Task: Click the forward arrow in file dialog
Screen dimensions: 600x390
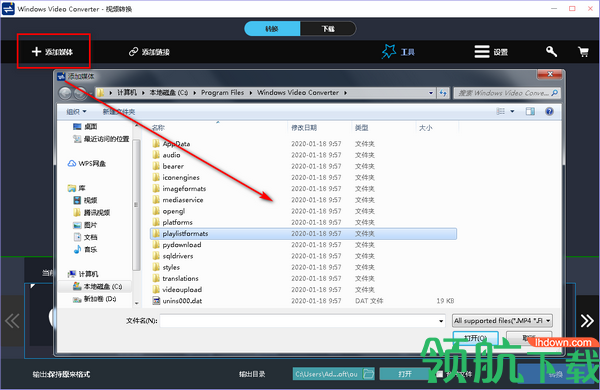Action: (80, 93)
